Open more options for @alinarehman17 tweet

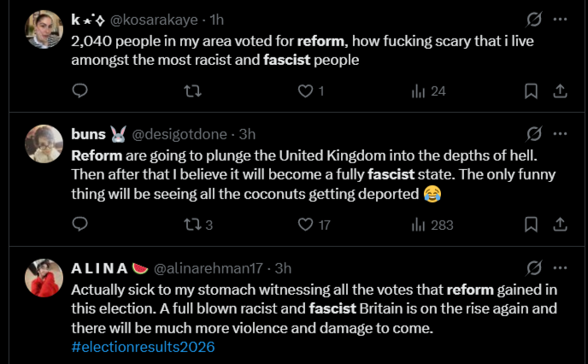pos(561,268)
